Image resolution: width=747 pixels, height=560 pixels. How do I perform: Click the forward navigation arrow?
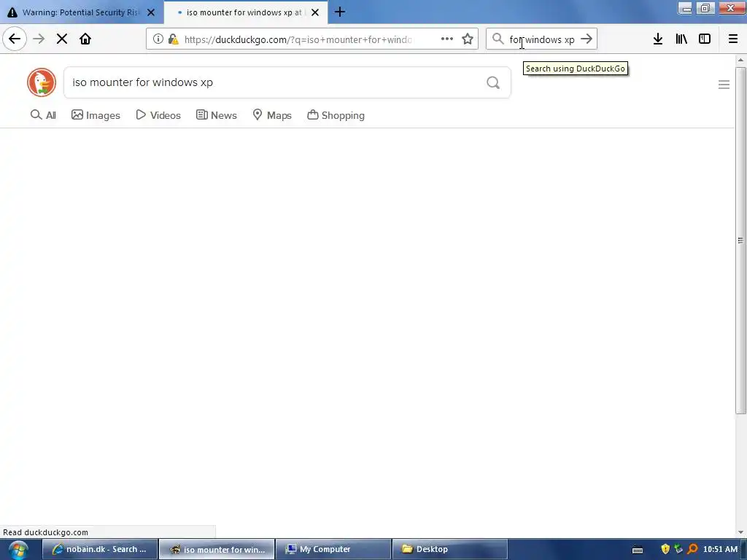[39, 39]
